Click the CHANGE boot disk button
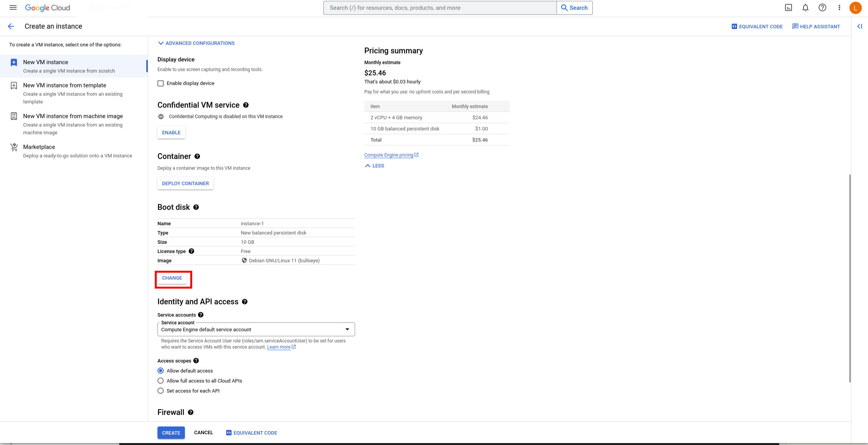Screen dimensions: 868x445 (x=172, y=278)
